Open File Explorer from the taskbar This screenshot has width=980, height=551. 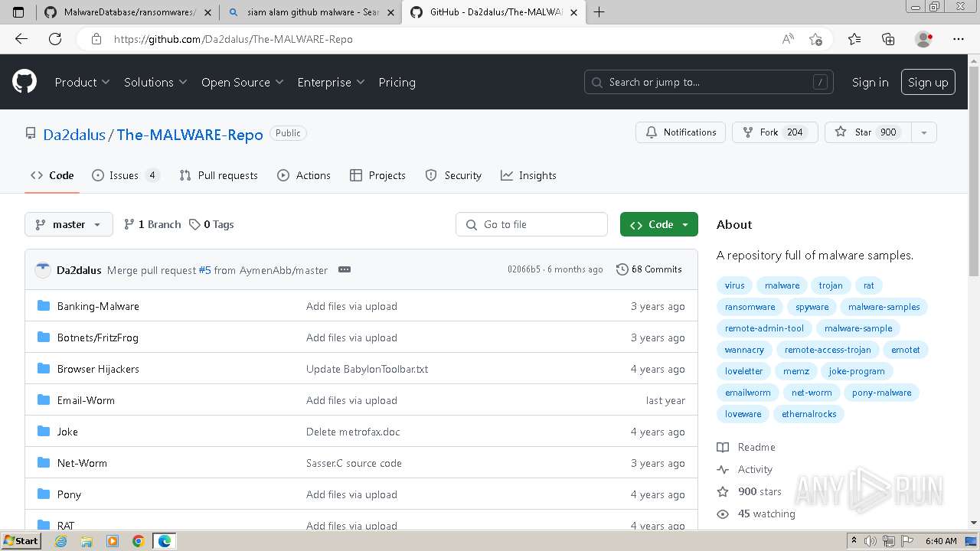(87, 541)
